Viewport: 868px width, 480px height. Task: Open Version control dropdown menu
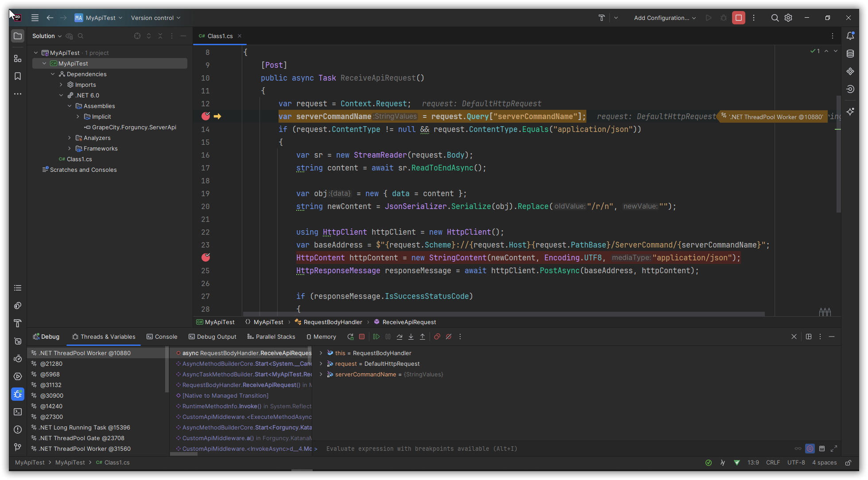click(155, 18)
